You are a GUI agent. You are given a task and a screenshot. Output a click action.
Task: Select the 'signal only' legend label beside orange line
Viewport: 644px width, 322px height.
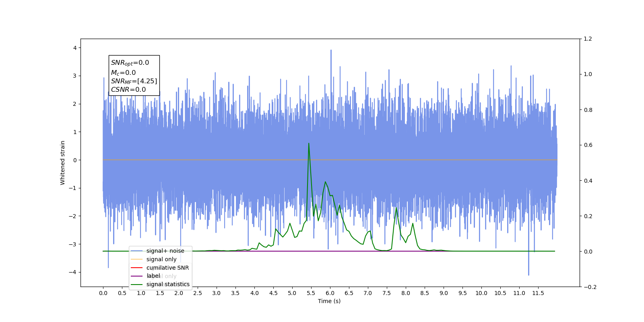(x=161, y=259)
